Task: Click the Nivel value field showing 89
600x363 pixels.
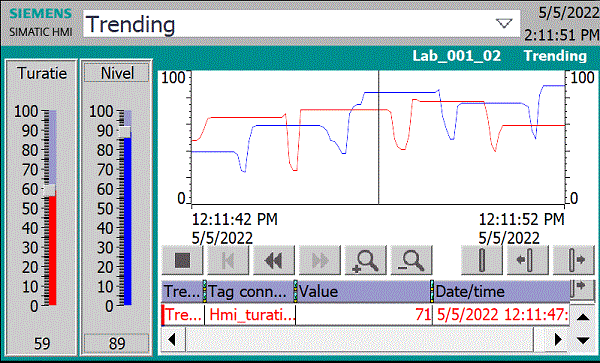Action: [x=117, y=343]
